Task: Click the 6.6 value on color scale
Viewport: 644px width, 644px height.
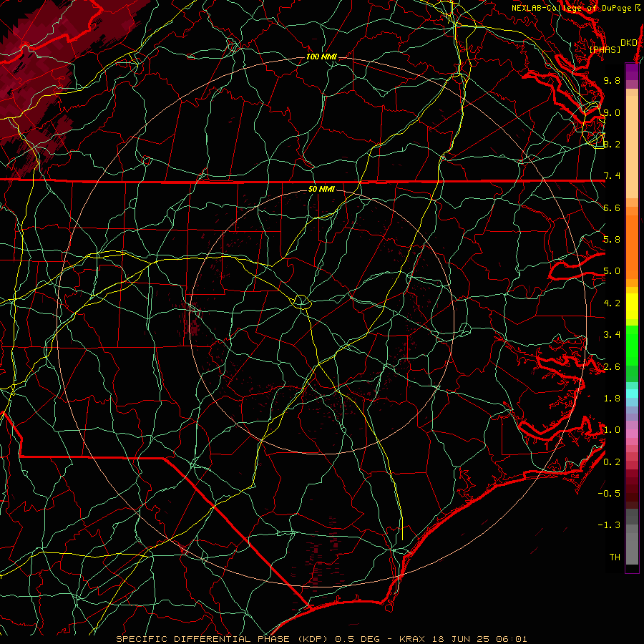Action: click(612, 208)
